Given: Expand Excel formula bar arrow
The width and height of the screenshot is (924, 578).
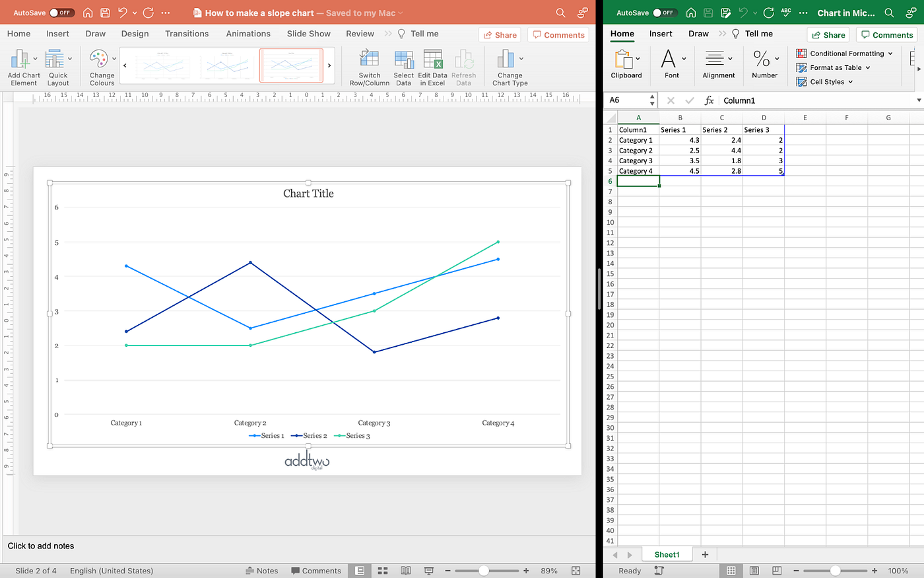Looking at the screenshot, I should pos(919,100).
